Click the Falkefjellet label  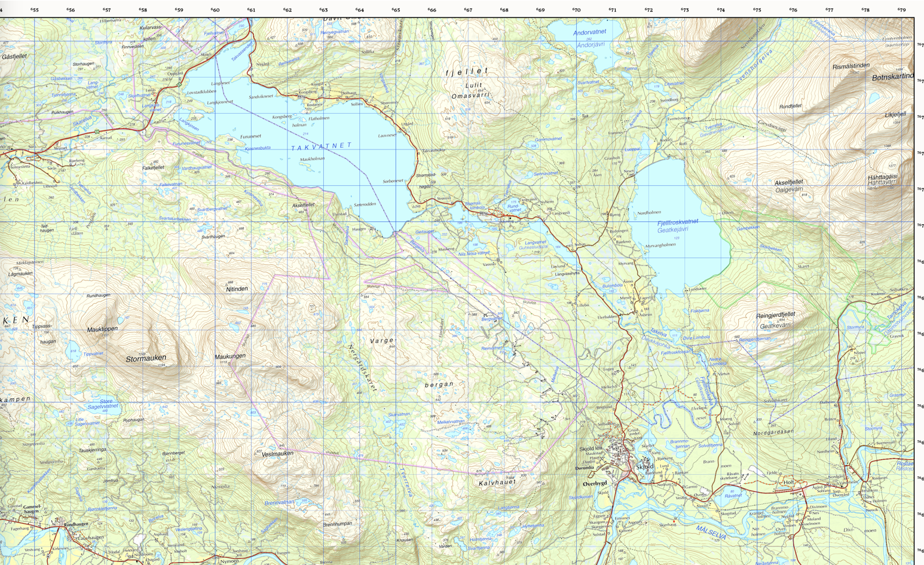click(153, 168)
